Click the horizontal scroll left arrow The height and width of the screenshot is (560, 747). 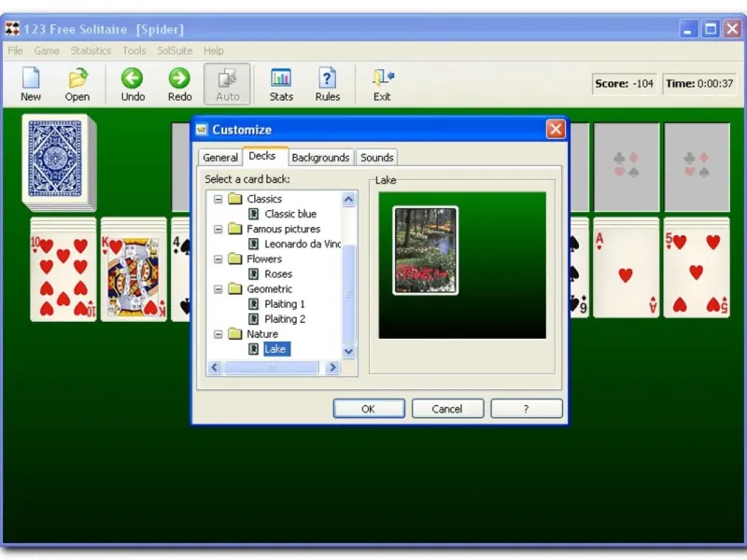(x=215, y=367)
